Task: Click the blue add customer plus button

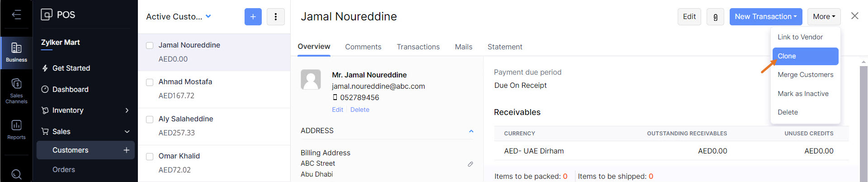Action: pos(253,17)
